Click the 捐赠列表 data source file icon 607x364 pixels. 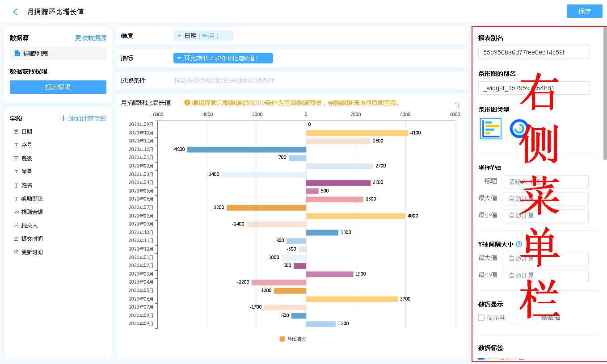tap(17, 54)
